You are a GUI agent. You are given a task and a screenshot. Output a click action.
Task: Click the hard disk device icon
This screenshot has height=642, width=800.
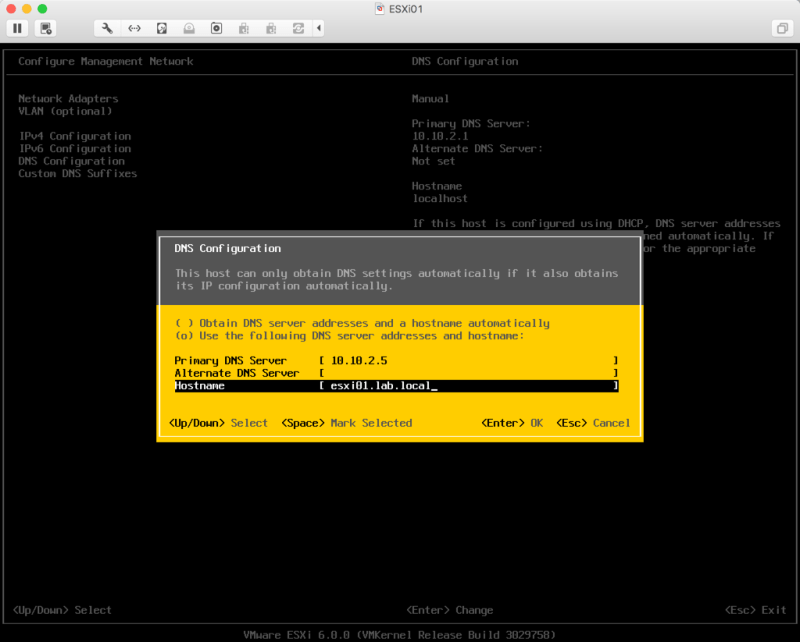[161, 28]
